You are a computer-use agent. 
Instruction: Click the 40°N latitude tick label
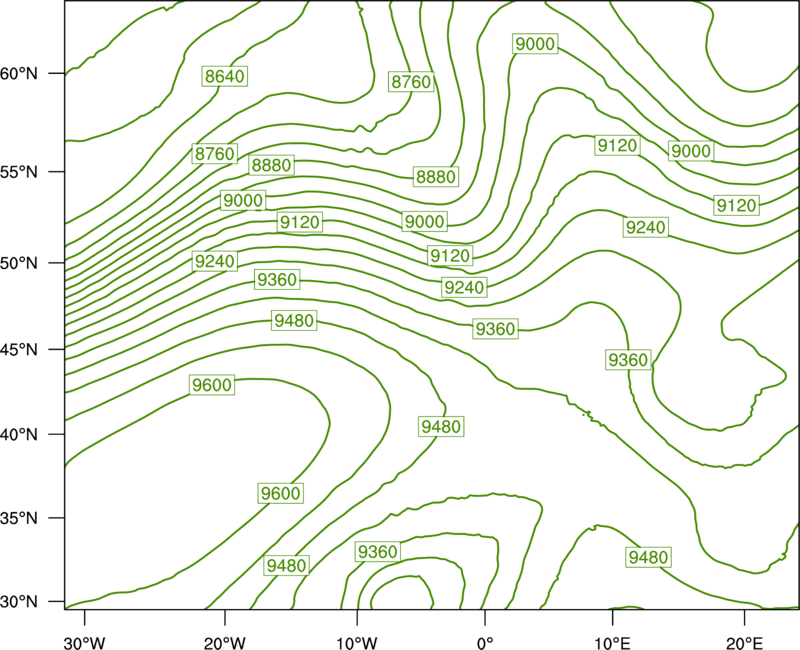point(19,435)
